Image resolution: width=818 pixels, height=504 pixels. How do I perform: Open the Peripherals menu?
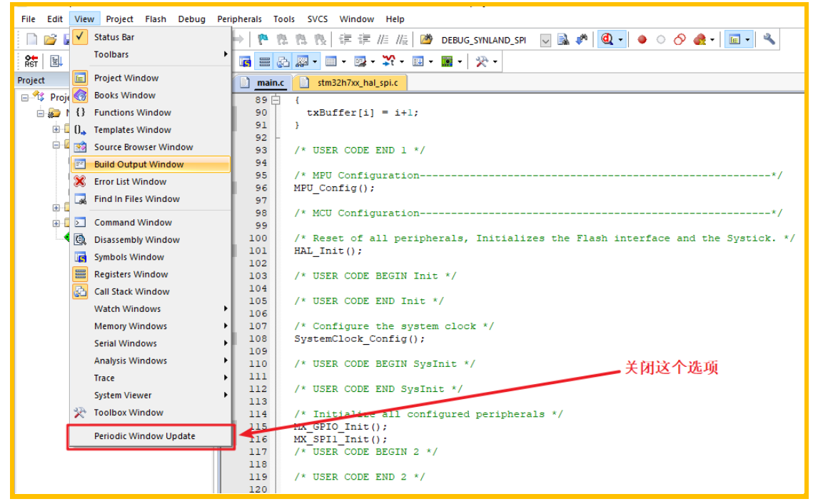point(239,19)
